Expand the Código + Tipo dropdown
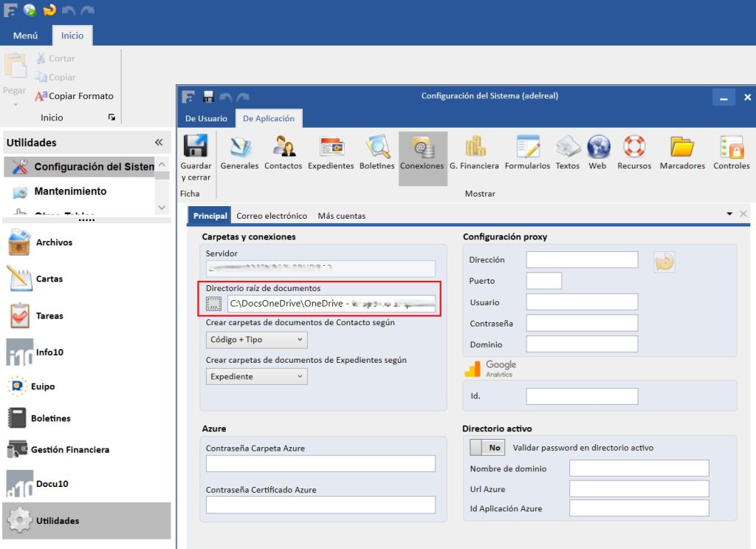756x549 pixels. (257, 340)
